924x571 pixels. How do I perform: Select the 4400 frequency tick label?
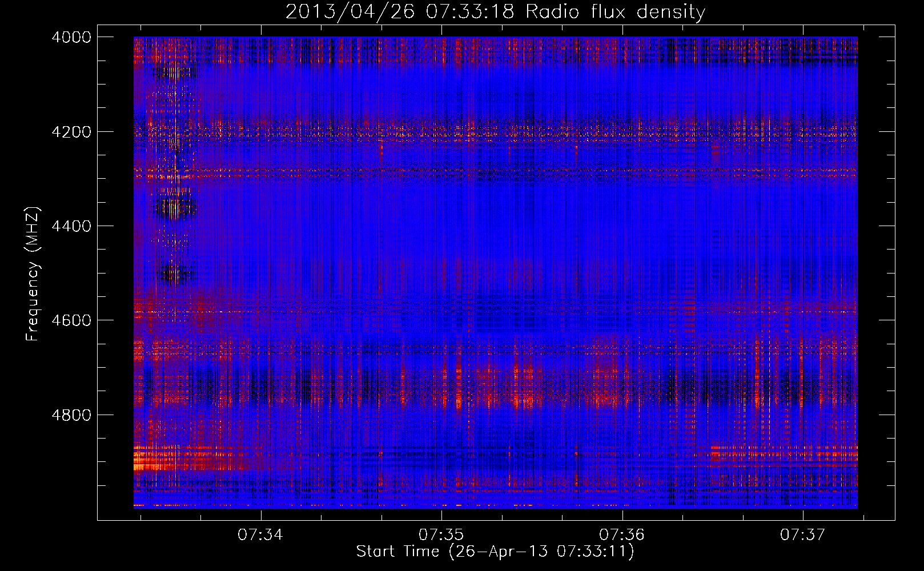[71, 226]
